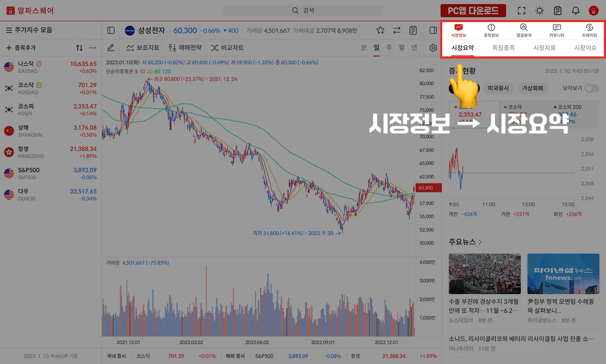The height and width of the screenshot is (364, 606).
Task: Toggle the right side panel icon
Action: click(433, 30)
